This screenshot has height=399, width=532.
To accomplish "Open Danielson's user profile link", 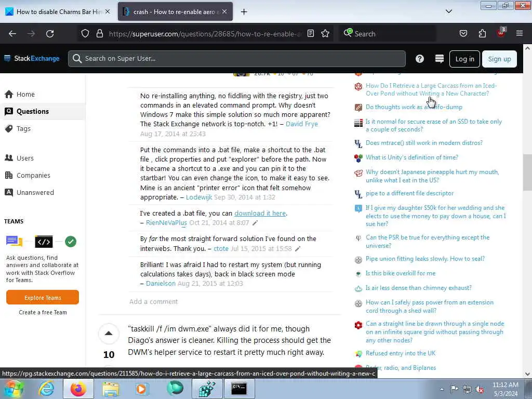I will pos(161,283).
